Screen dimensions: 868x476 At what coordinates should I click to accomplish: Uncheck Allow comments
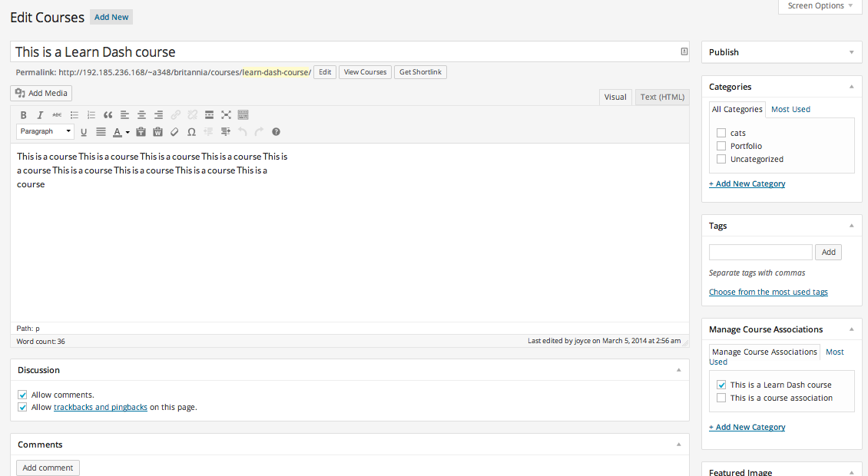(22, 395)
